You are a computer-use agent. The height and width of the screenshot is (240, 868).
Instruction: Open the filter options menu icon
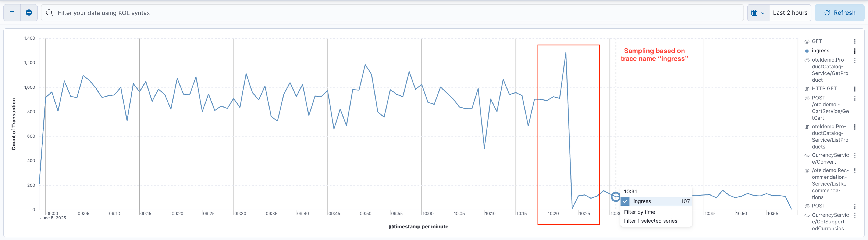[12, 13]
